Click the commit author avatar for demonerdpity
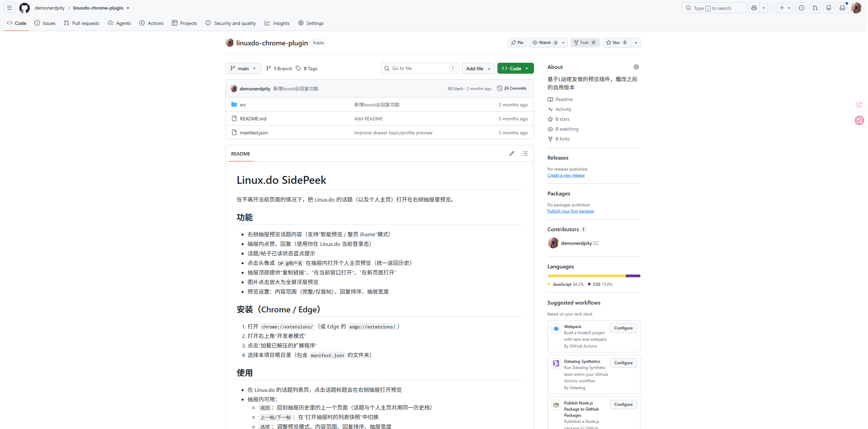The height and width of the screenshot is (429, 868). tap(234, 88)
